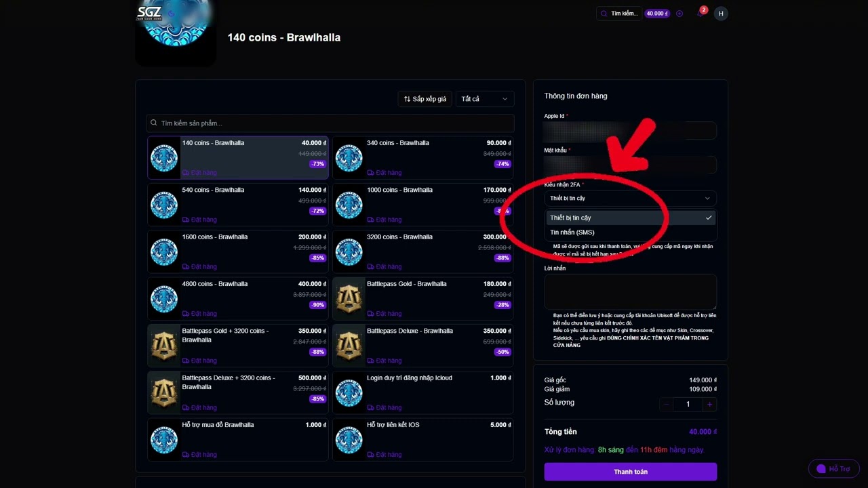This screenshot has width=868, height=488.
Task: Click Đặt hàng under Hỗ trợ mua đồ Brawlhalla
Action: 199,455
